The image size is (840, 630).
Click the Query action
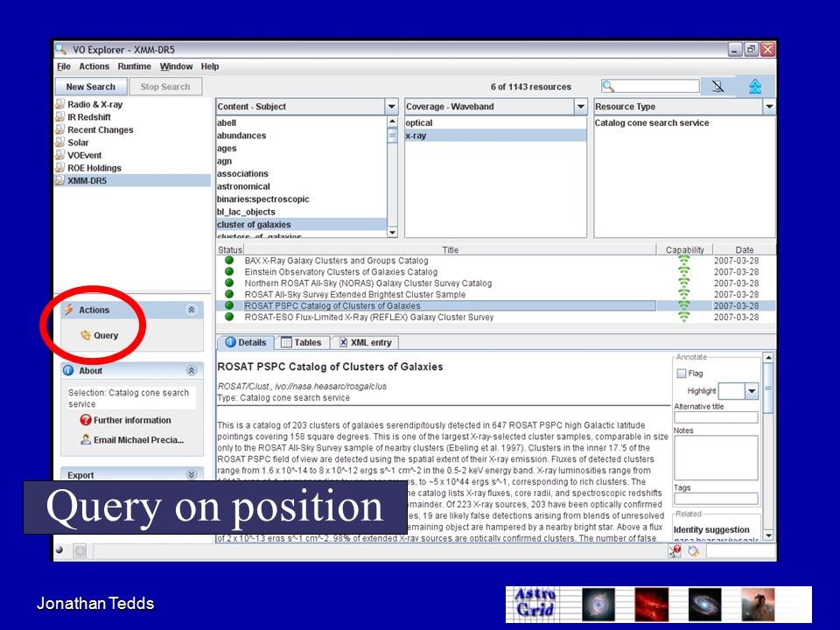[100, 335]
